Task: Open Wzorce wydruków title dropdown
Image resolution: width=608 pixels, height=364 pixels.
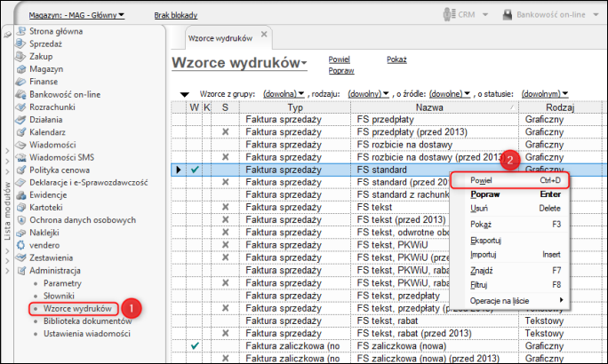Action: click(x=304, y=63)
